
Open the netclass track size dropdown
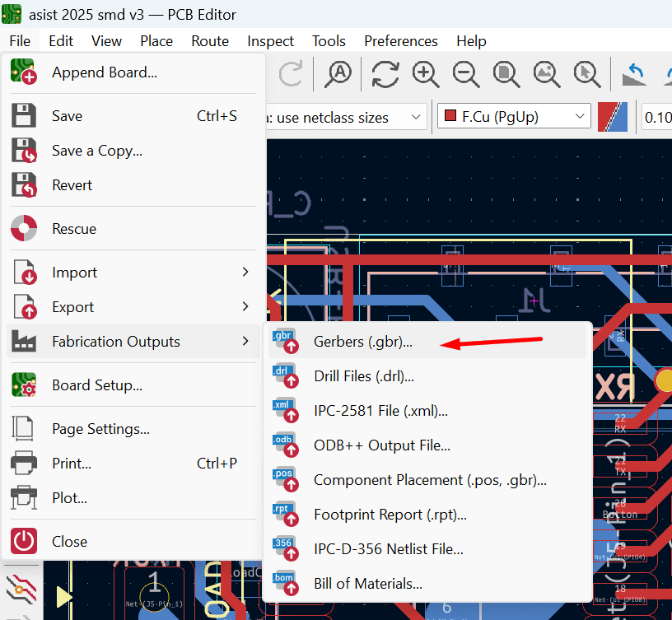click(346, 117)
